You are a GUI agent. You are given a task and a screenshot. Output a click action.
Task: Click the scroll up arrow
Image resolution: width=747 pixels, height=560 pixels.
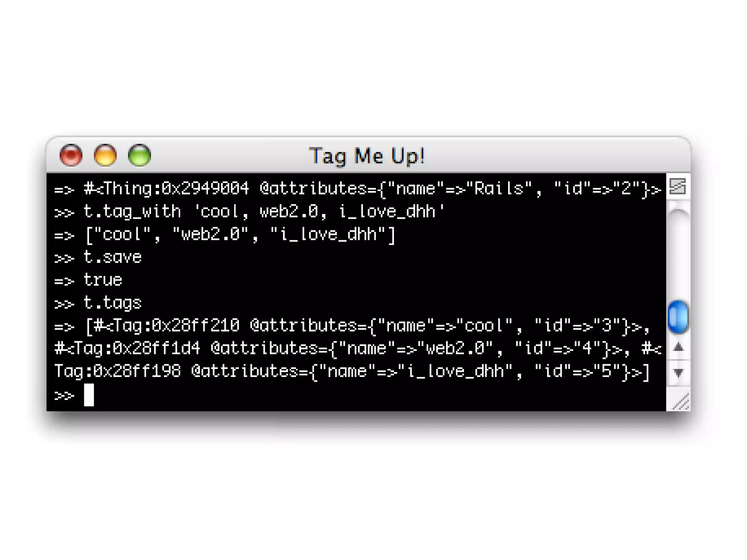pos(678,347)
